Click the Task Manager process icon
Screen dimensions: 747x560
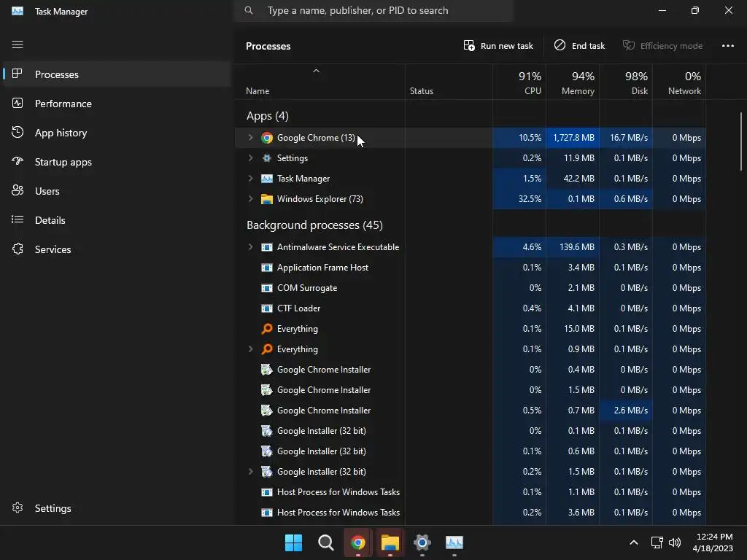[267, 179]
